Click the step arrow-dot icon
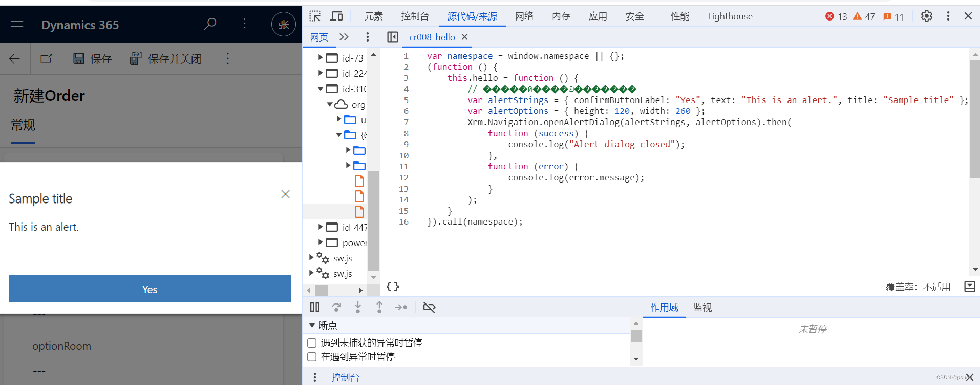 click(401, 307)
